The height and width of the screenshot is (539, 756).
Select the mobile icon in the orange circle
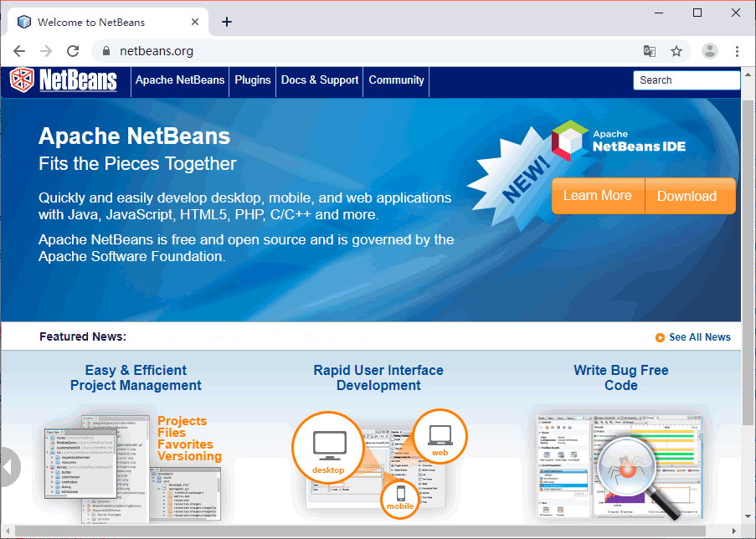(400, 499)
